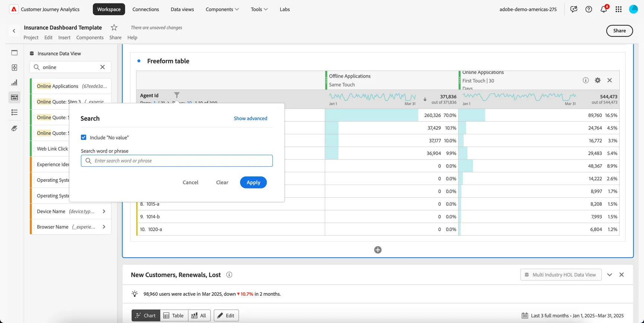Open the date range calendar selector
This screenshot has height=323, width=644.
pyautogui.click(x=572, y=316)
